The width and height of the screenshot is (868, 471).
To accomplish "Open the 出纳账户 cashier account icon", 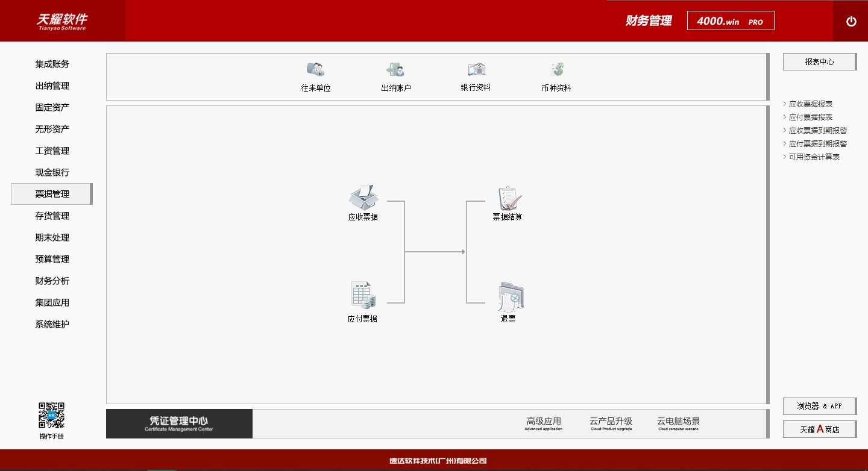I will [x=395, y=70].
